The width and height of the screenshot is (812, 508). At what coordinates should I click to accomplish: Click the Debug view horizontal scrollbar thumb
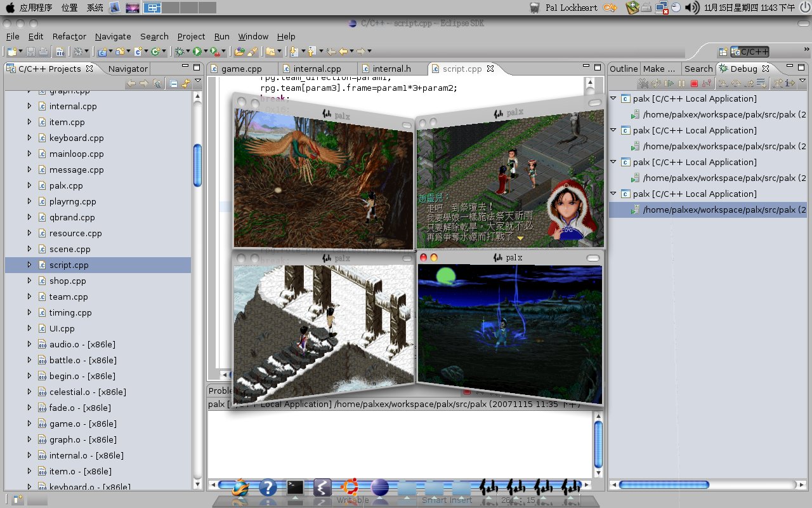[664, 485]
